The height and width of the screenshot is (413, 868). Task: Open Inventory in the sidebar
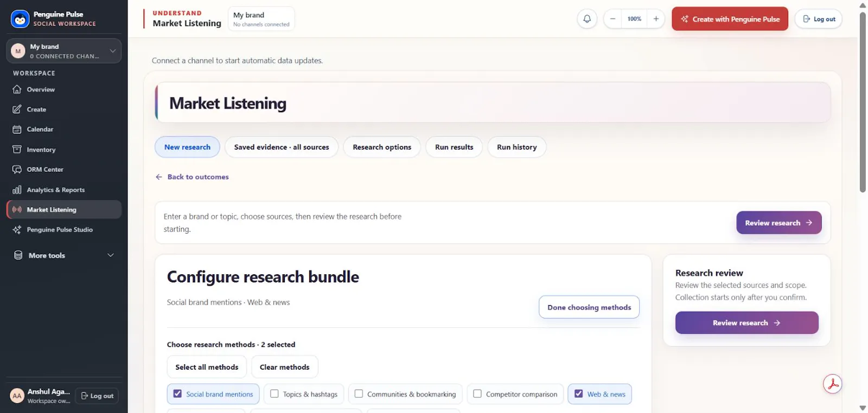click(64, 150)
